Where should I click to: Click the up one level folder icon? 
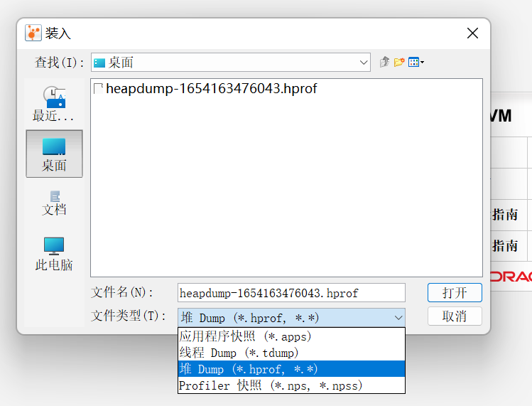point(384,62)
